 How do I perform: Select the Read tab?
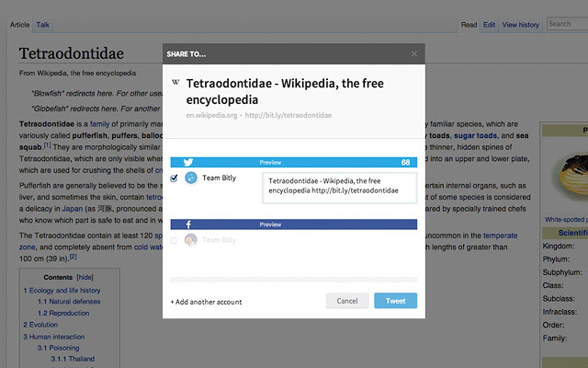coord(469,25)
